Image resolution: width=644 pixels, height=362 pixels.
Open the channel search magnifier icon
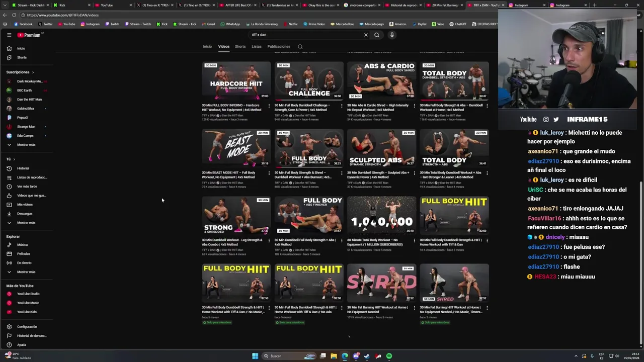[x=300, y=47]
